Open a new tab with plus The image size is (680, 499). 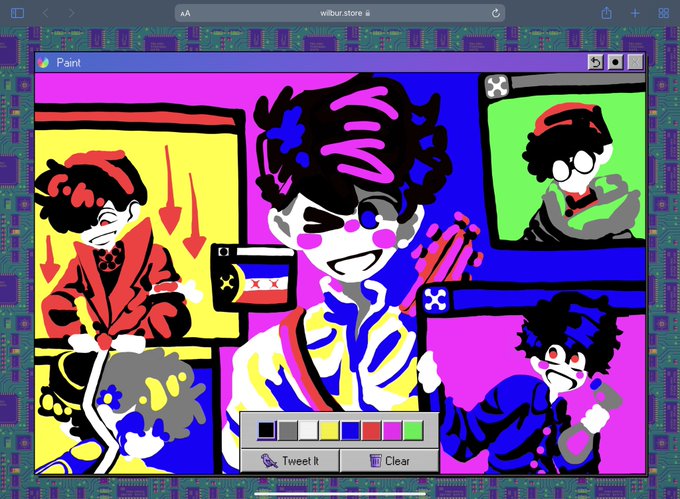click(x=635, y=13)
